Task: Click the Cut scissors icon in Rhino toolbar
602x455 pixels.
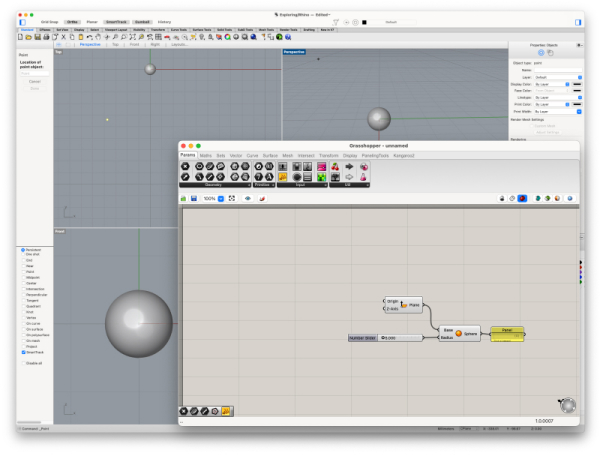Action: tap(64, 37)
